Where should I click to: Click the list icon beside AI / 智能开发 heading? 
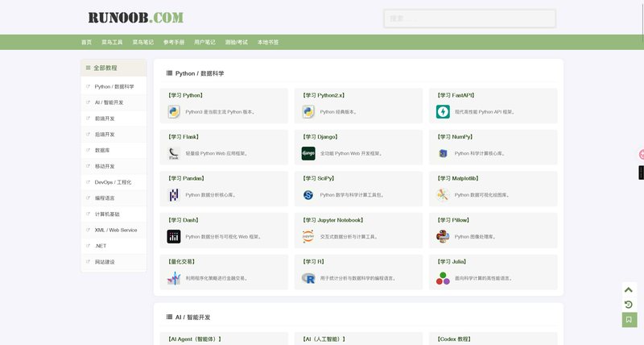(169, 317)
